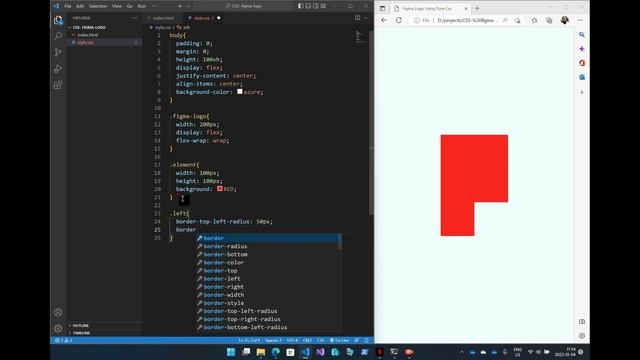Open a new tab in Edge
This screenshot has width=640, height=360.
pos(477,8)
